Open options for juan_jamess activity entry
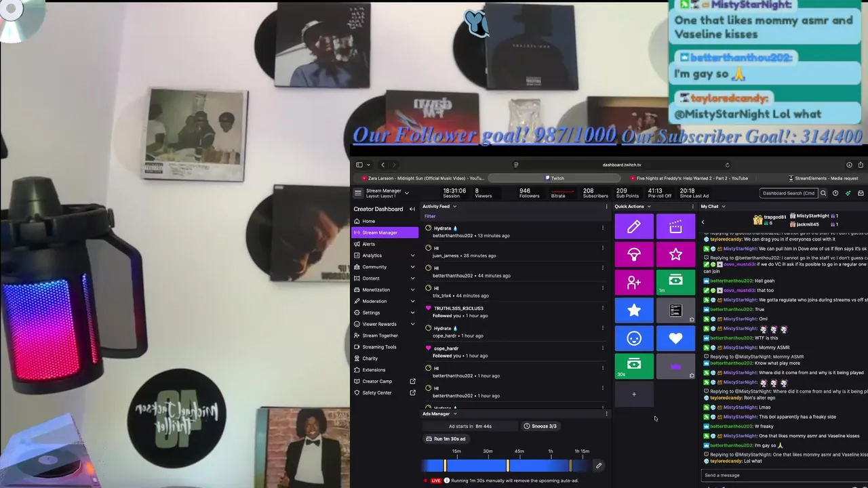 [x=602, y=248]
